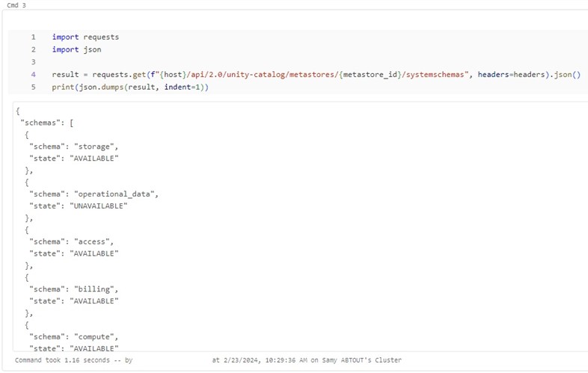Click line number 4 in the gutter
588x373 pixels.
(34, 74)
